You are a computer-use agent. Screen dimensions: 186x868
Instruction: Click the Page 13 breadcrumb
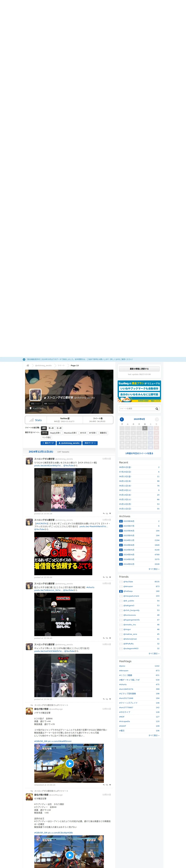click(75, 365)
